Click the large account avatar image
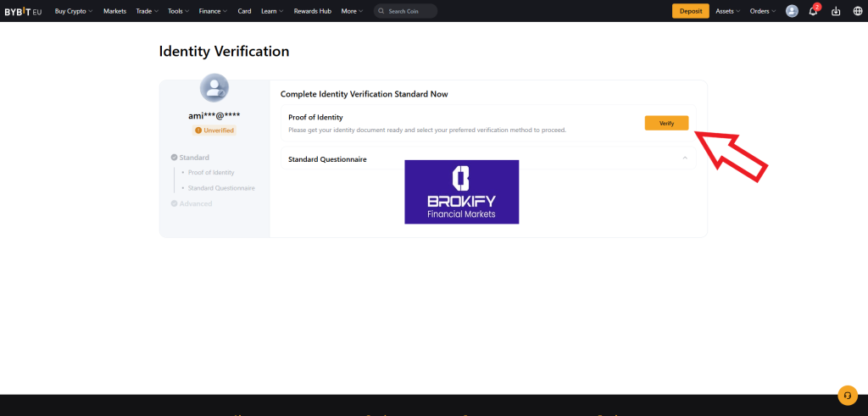868x416 pixels. pos(214,88)
